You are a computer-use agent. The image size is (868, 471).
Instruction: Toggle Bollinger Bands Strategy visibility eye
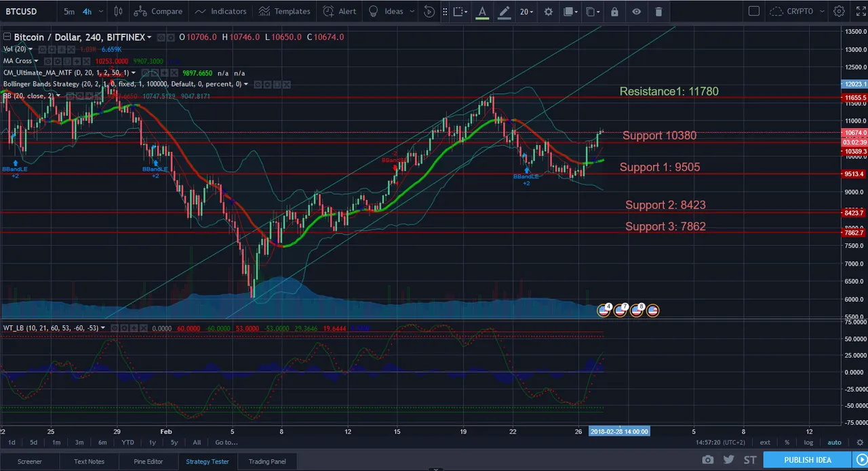[x=258, y=84]
